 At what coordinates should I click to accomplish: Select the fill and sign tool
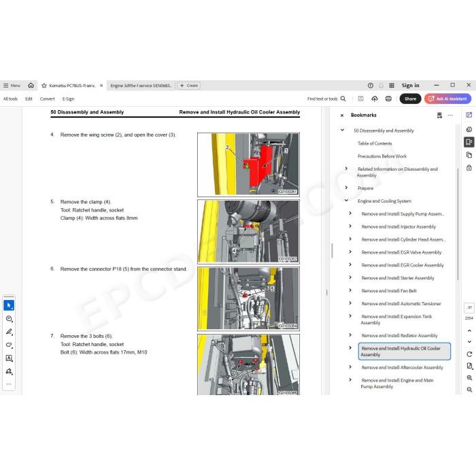(9, 371)
